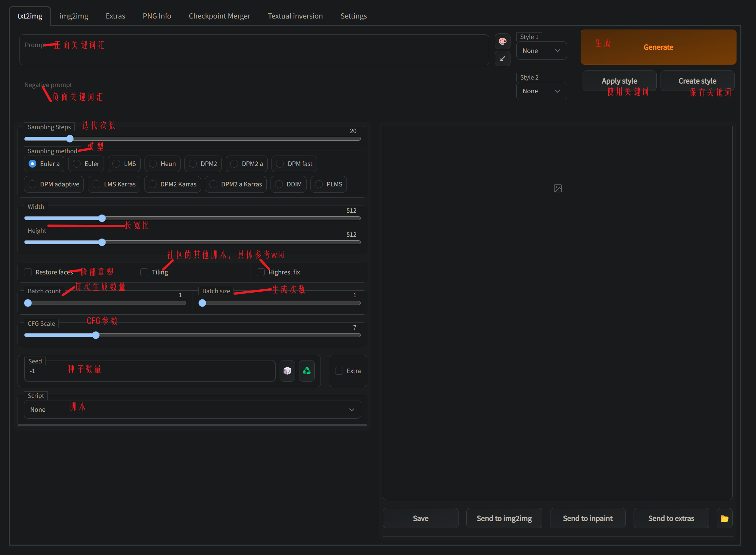Screen dimensions: 756x555
Task: Select the LMS sampling method
Action: 124,164
